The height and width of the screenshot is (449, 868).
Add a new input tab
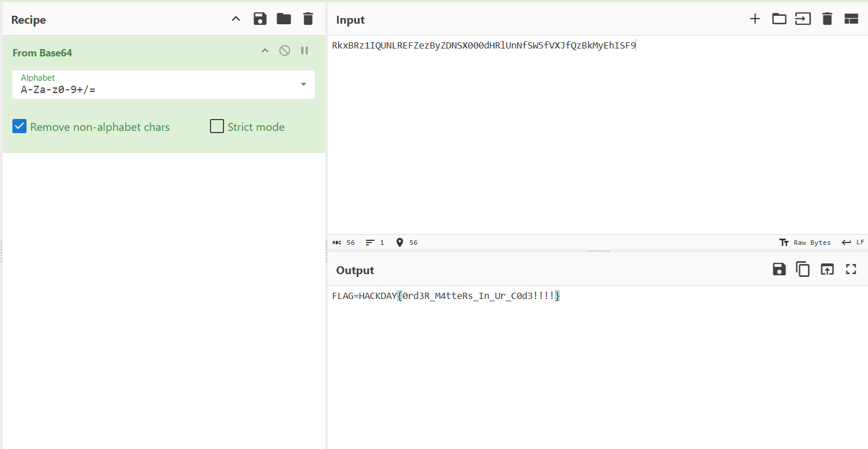point(755,19)
